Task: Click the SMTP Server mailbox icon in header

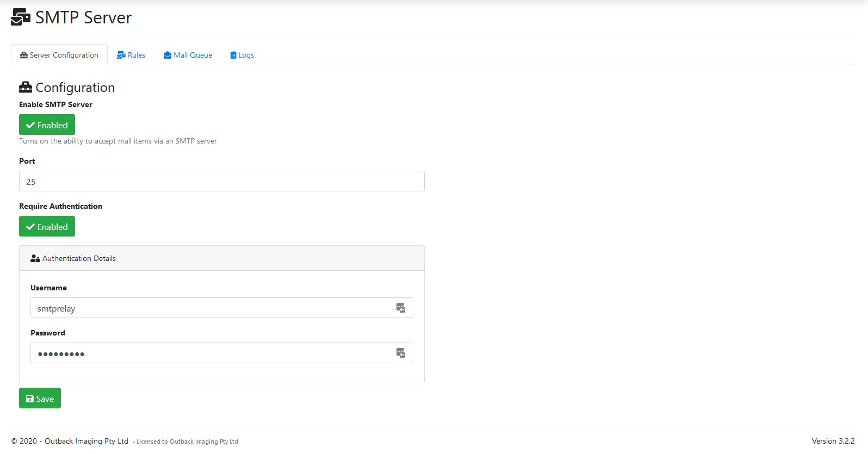Action: (21, 17)
